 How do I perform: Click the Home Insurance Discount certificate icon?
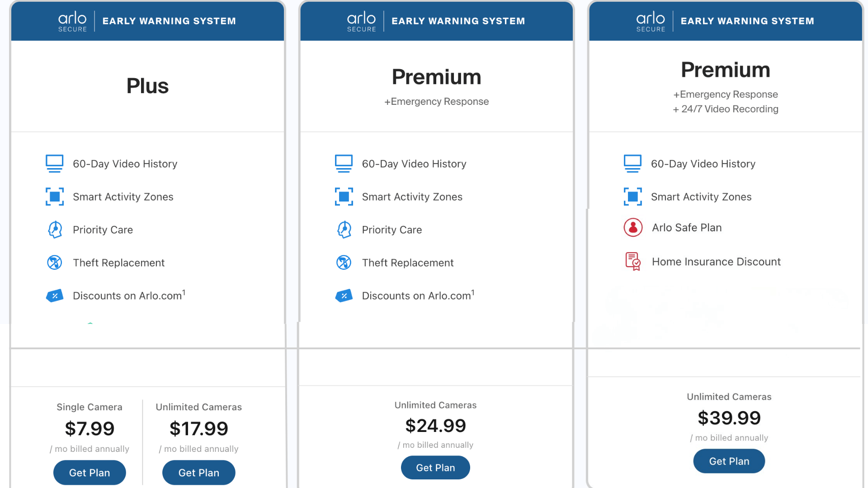pos(633,262)
